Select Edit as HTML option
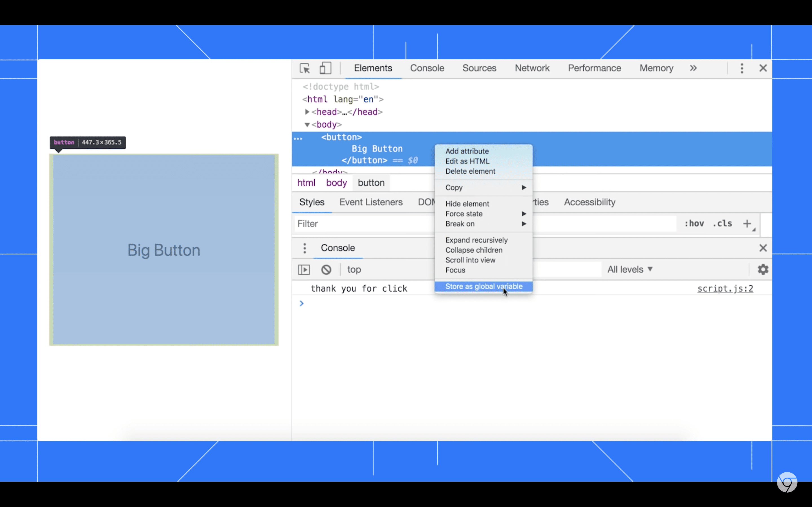 pos(468,161)
